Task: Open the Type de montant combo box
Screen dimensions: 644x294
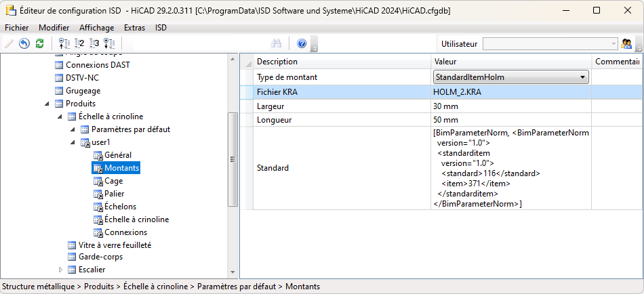Action: 582,77
